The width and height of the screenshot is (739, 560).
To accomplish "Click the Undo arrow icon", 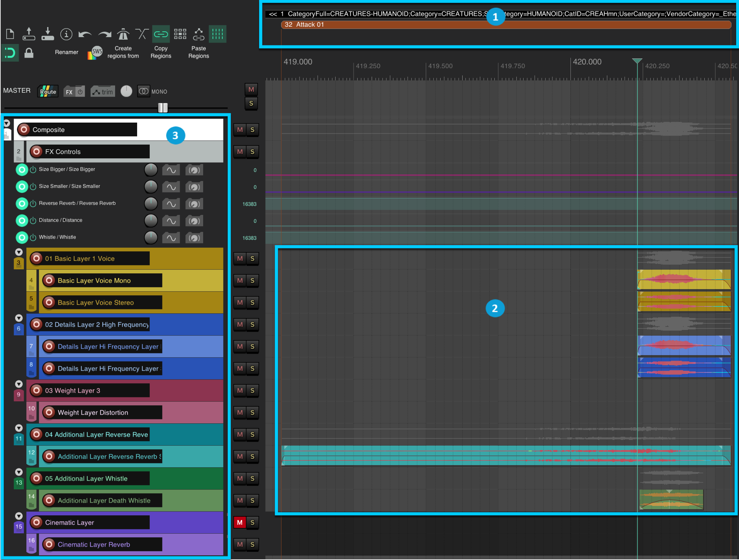I will click(85, 35).
